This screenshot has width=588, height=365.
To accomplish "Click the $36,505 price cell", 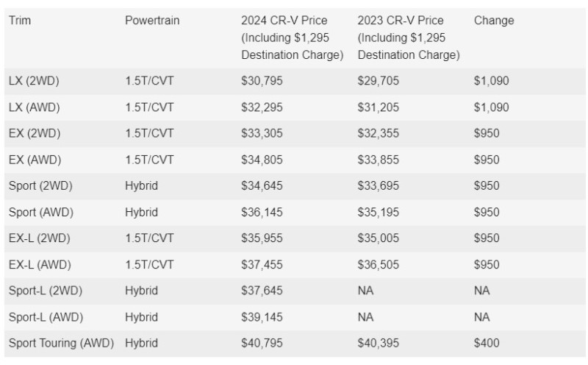I will pos(379,264).
